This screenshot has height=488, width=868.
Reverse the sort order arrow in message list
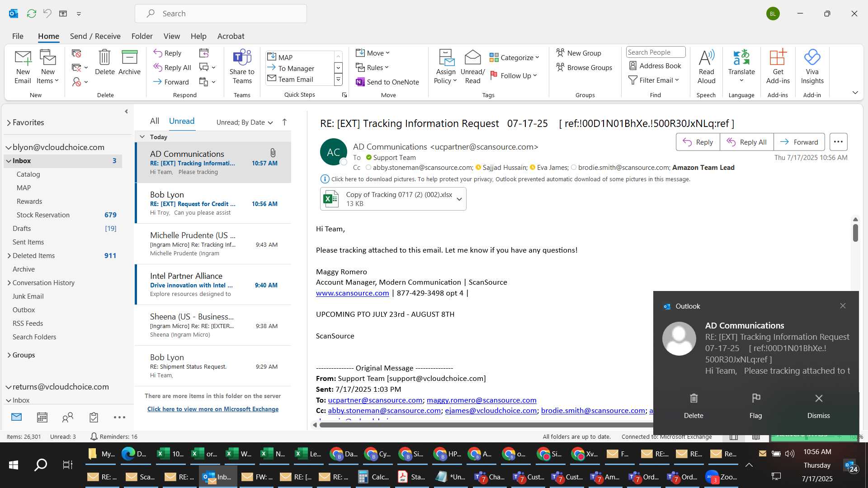tap(284, 122)
